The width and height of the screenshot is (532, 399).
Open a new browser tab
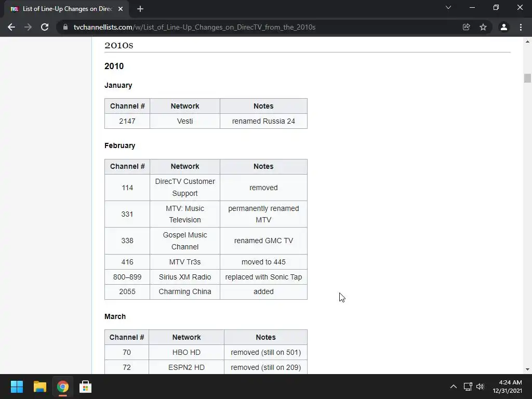[x=140, y=9]
